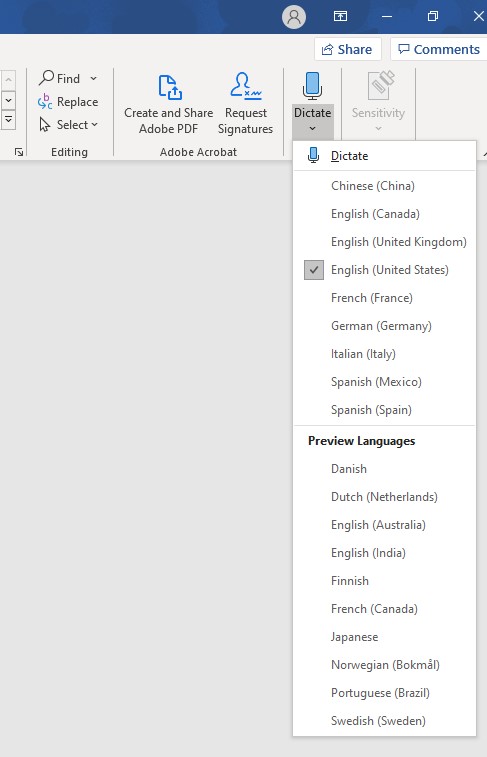The width and height of the screenshot is (487, 757).
Task: Choose Spanish (Mexico) language
Action: (x=384, y=382)
